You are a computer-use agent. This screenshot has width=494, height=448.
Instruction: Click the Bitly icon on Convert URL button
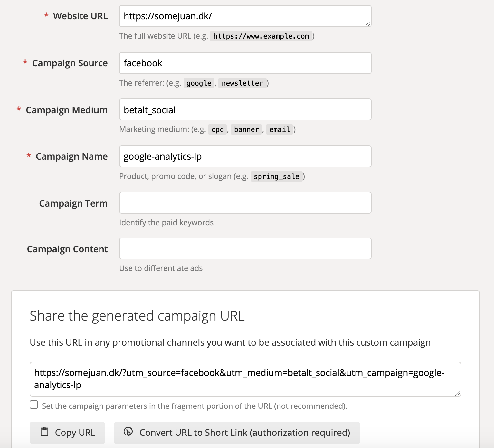(x=128, y=431)
